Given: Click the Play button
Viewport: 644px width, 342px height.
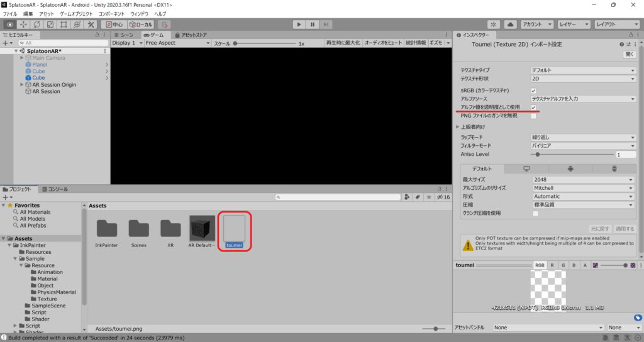Looking at the screenshot, I should coord(299,25).
